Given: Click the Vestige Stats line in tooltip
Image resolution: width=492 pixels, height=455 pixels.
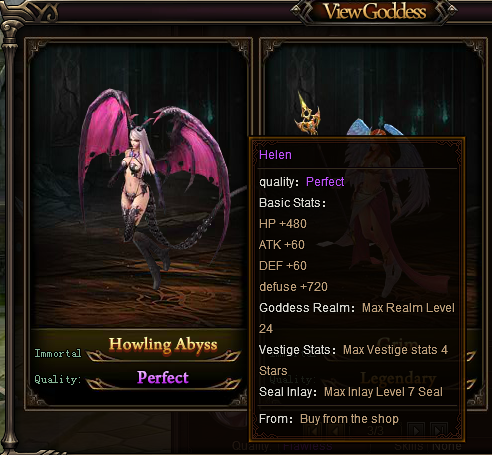Looking at the screenshot, I should click(x=353, y=360).
